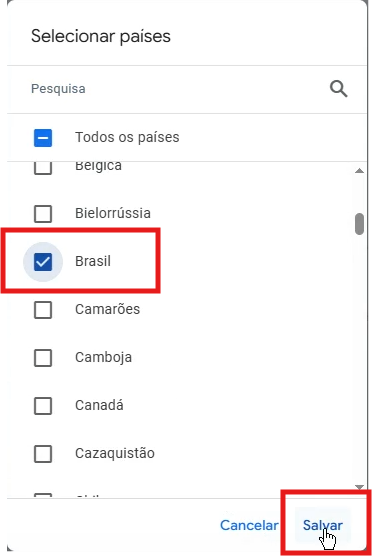
Task: Click the magnifying glass search icon
Action: [339, 89]
